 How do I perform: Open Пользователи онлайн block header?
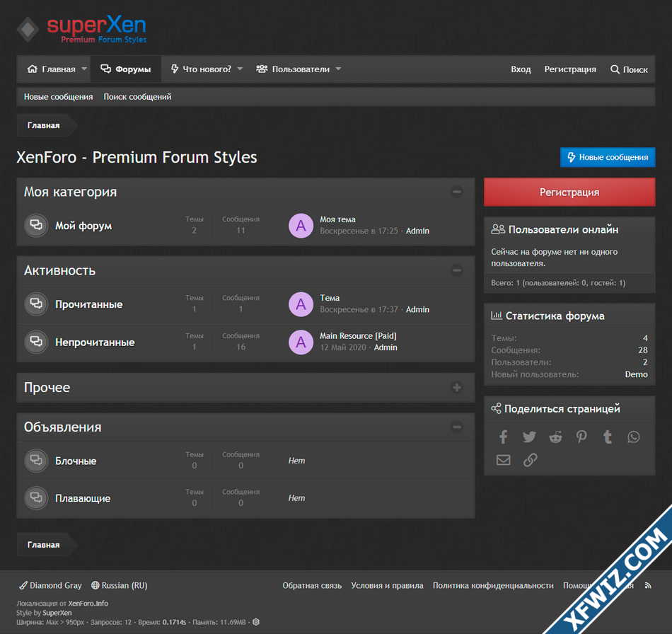[563, 230]
